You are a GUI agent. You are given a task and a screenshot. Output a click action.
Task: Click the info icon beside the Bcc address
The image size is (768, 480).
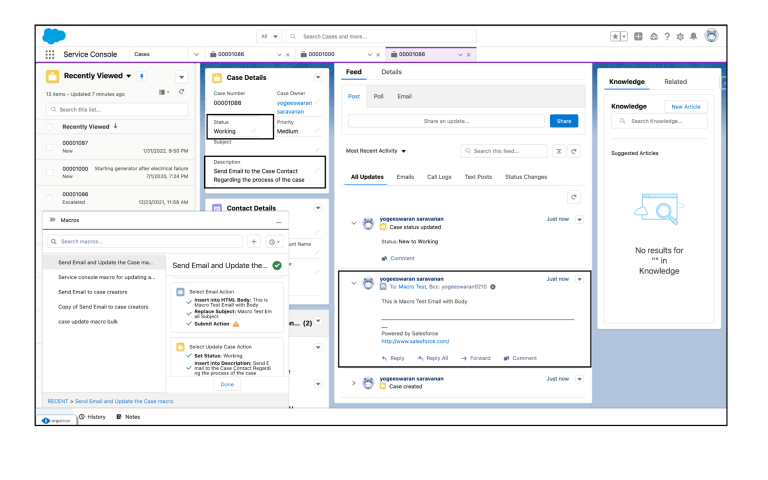(493, 287)
